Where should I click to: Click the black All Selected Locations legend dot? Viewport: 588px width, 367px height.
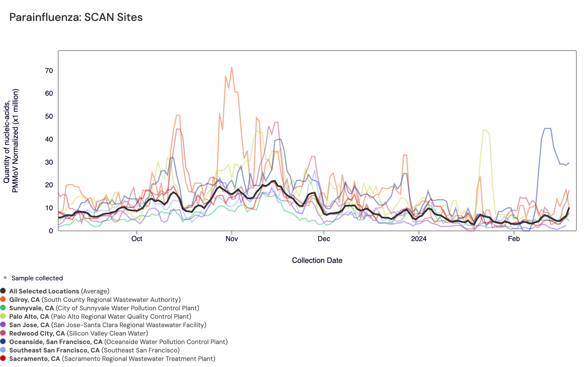point(3,291)
